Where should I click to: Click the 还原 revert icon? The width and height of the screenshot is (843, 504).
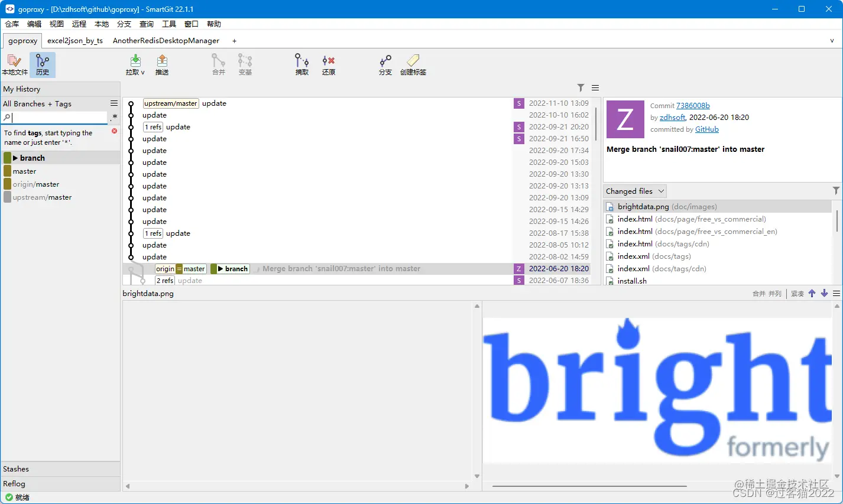click(x=329, y=61)
